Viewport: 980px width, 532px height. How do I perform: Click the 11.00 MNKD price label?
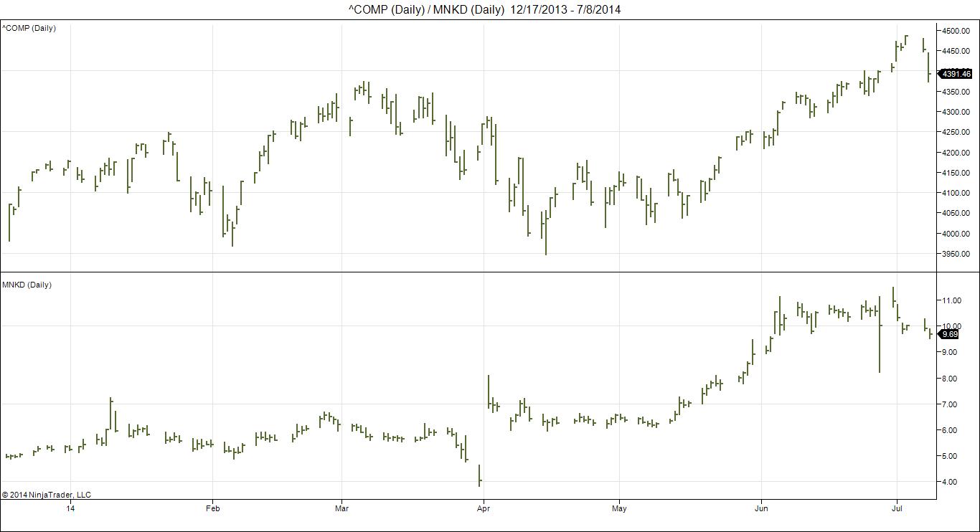click(951, 300)
